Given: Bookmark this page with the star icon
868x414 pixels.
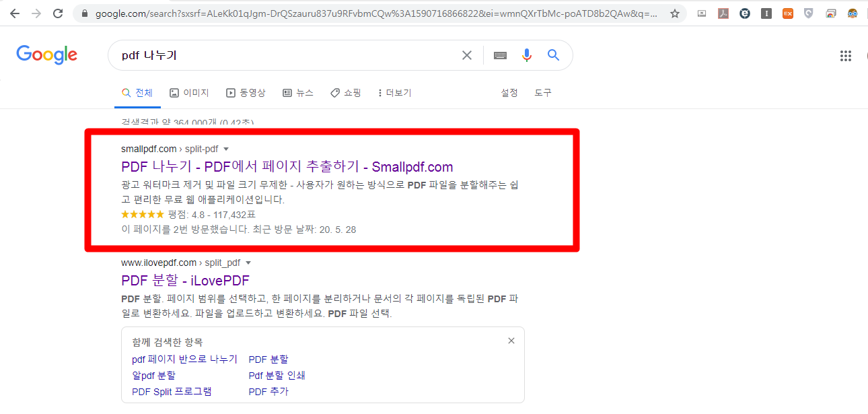Looking at the screenshot, I should point(675,13).
